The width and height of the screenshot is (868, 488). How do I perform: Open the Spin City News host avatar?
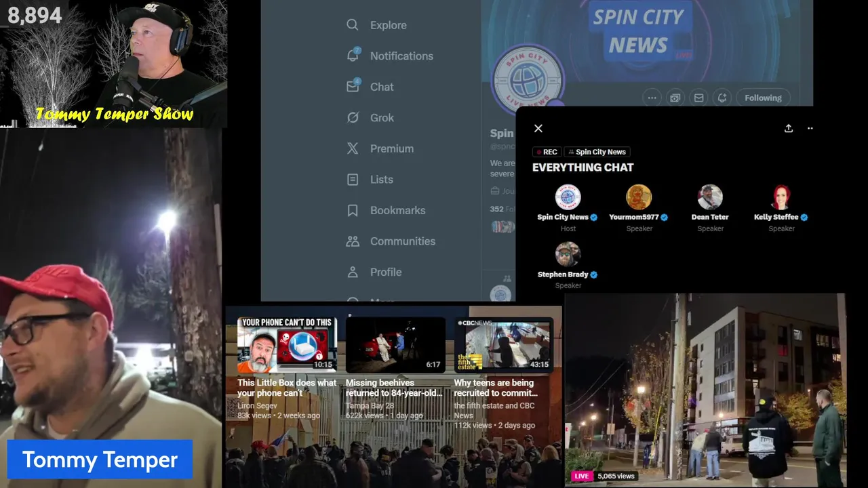pos(568,197)
